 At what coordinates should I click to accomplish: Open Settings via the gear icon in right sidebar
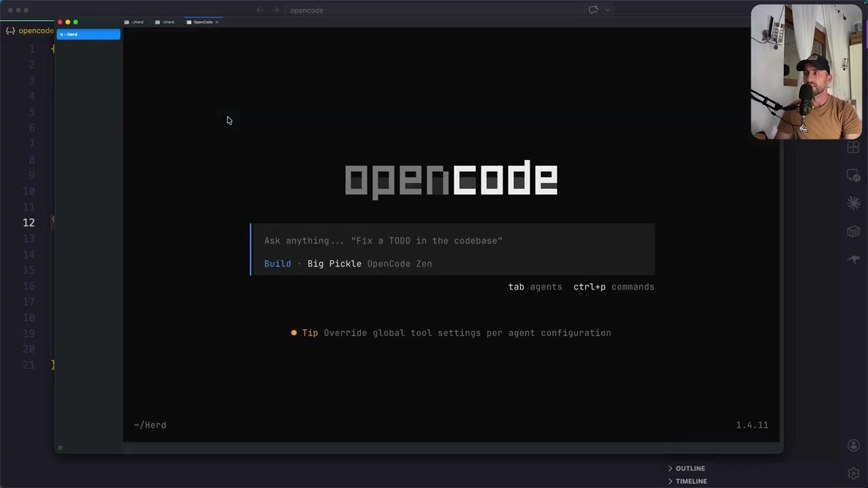(853, 473)
